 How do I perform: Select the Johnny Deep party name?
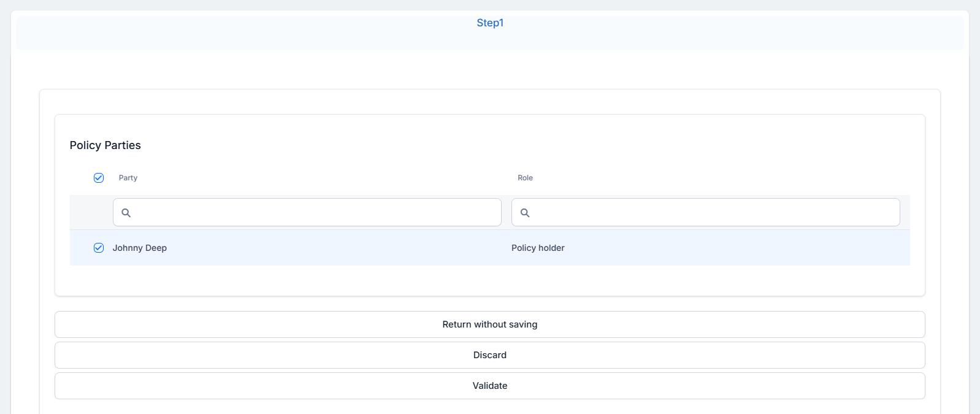click(140, 248)
